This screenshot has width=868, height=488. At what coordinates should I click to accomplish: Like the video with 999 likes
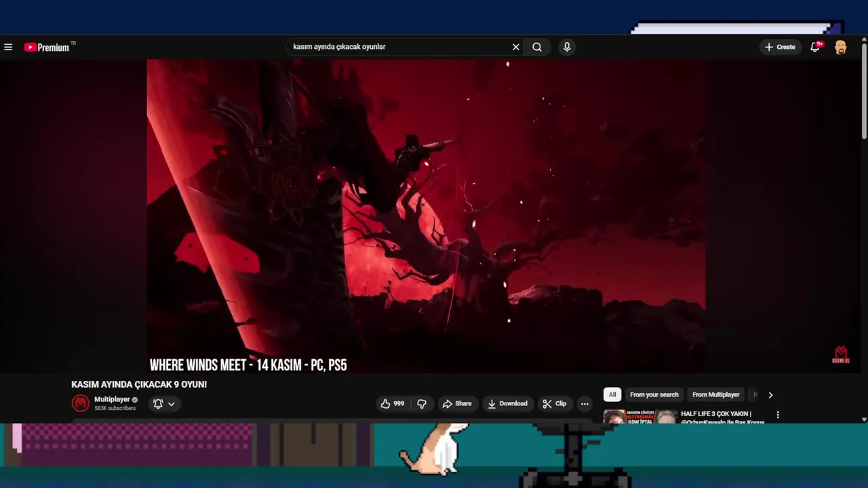[393, 403]
